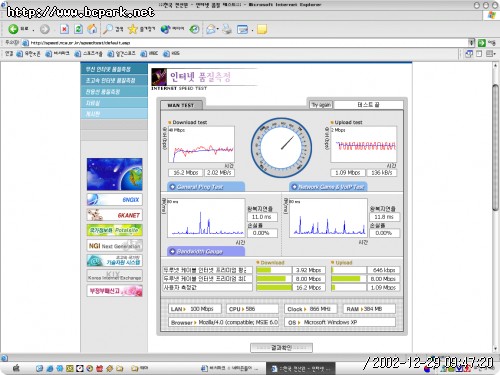Click the 11.0 ms ping latency value
The width and height of the screenshot is (500, 375).
(x=262, y=217)
